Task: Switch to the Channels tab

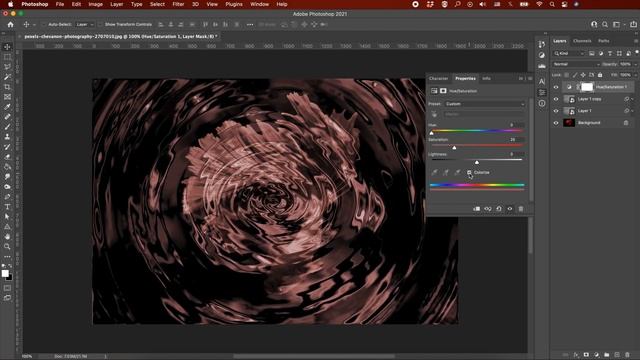Action: [582, 41]
